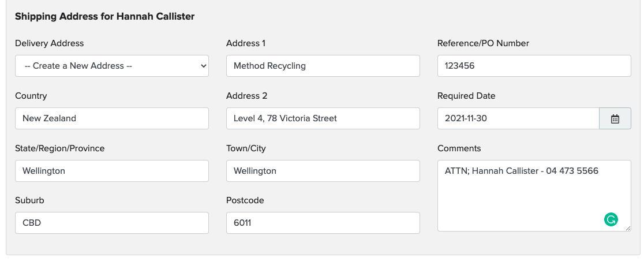The height and width of the screenshot is (261, 644).
Task: Open the calendar date picker icon
Action: pyautogui.click(x=615, y=118)
